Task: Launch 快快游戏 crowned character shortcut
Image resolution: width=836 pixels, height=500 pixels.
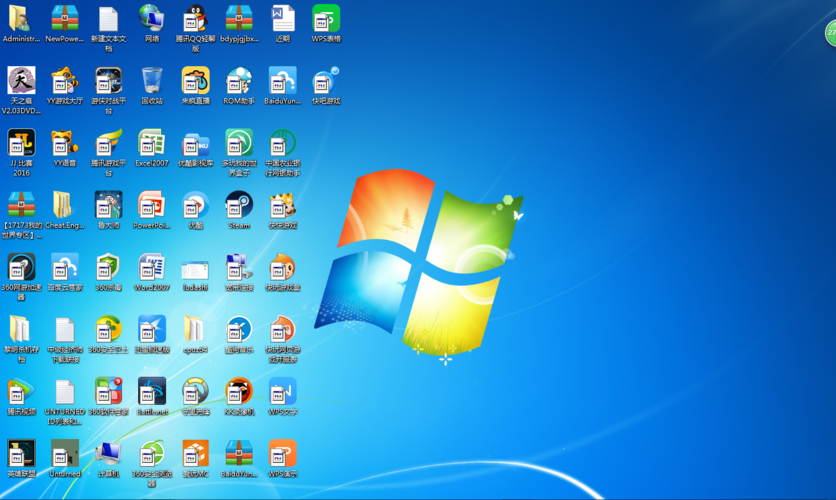Action: (283, 205)
